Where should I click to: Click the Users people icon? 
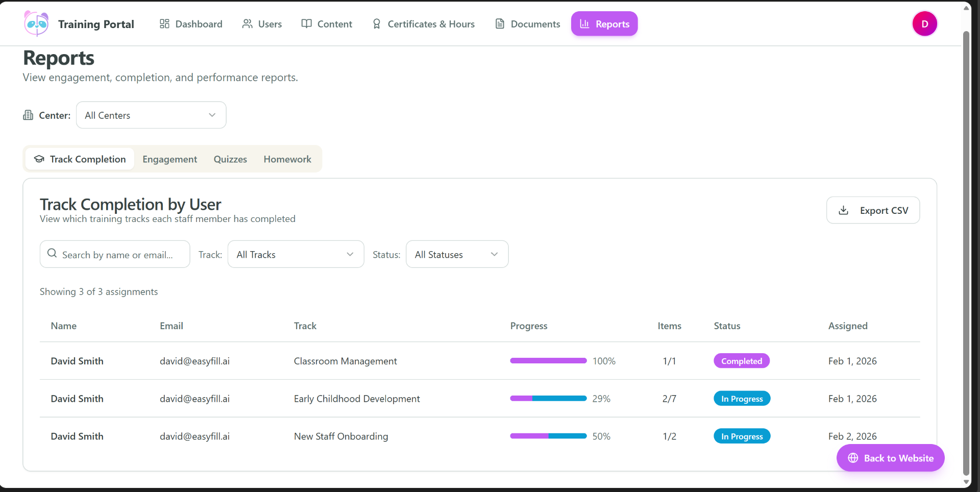click(247, 24)
